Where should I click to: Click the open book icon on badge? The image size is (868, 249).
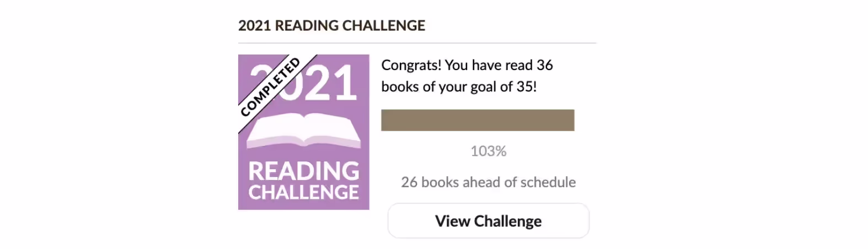(304, 131)
